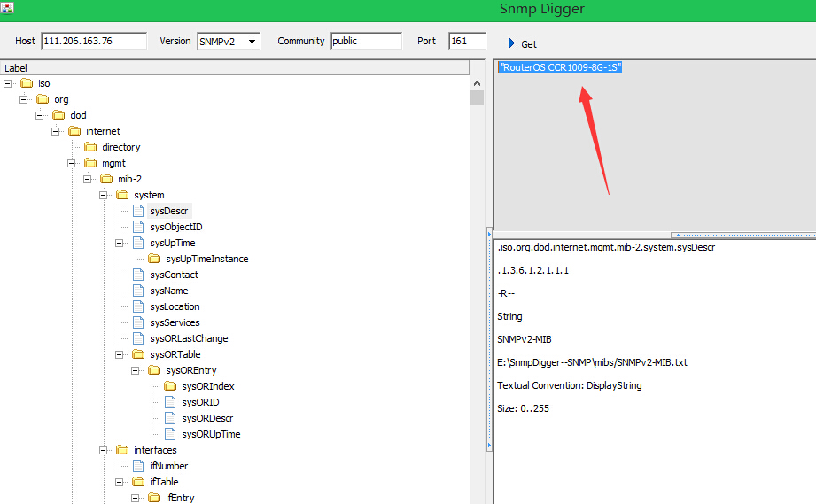
Task: Click the Size: 0..255 line
Action: [x=523, y=408]
